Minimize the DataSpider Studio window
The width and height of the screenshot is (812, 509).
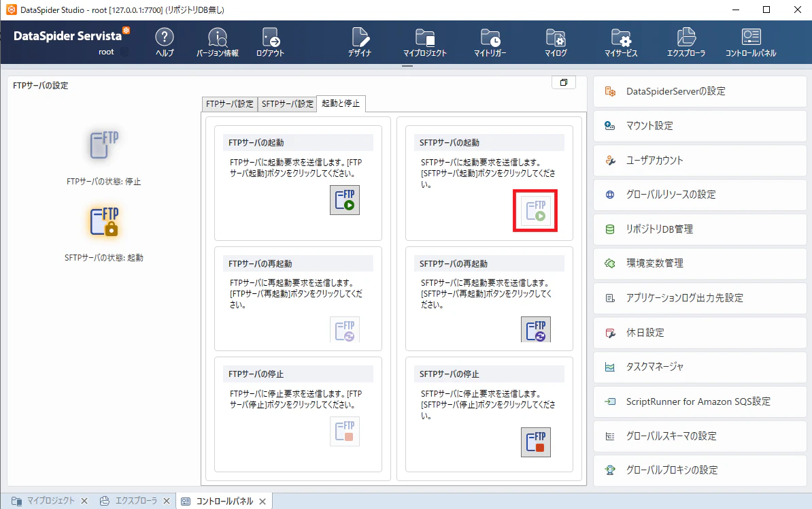735,10
